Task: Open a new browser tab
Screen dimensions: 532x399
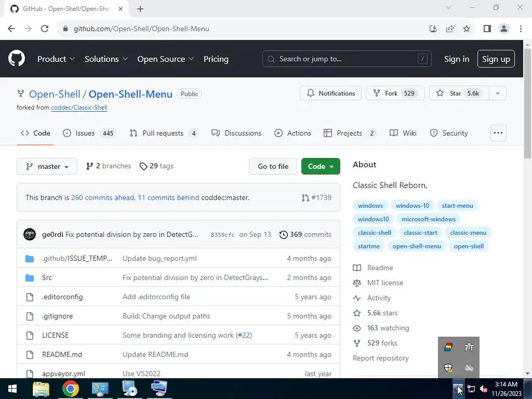Action: point(140,9)
